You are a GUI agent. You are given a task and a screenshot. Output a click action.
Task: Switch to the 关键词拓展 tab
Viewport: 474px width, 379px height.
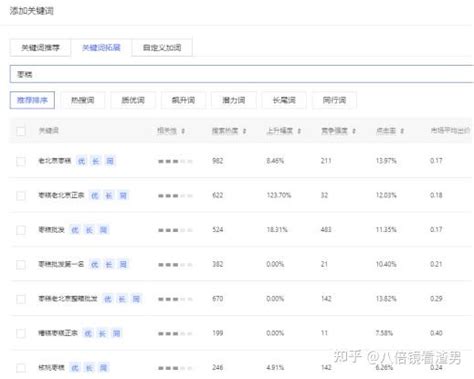[x=101, y=48]
